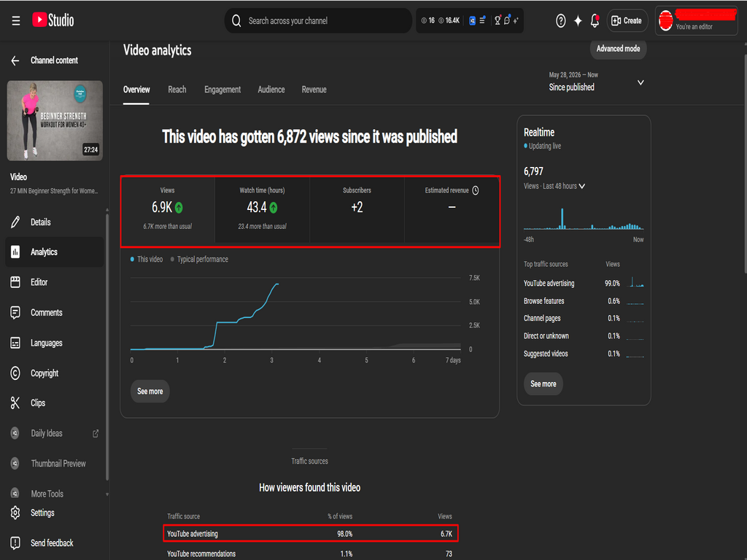Click the Comments speech icon
Image resolution: width=747 pixels, height=560 pixels.
[x=15, y=312]
